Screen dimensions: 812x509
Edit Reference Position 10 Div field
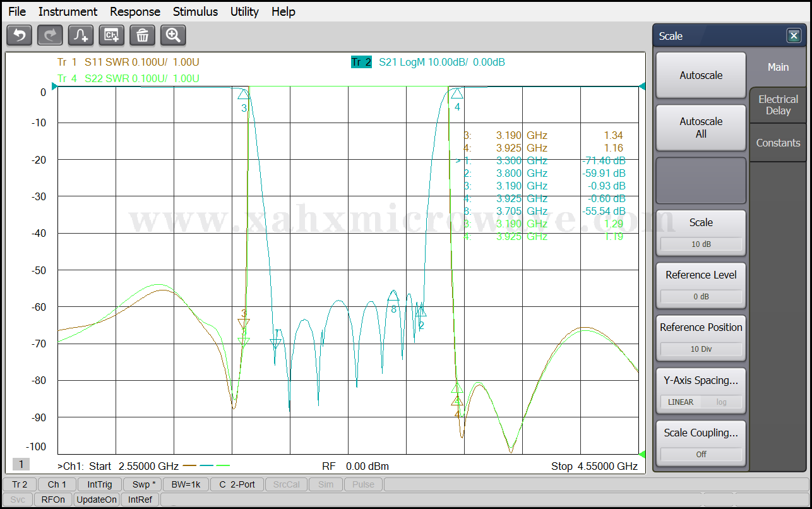(701, 349)
